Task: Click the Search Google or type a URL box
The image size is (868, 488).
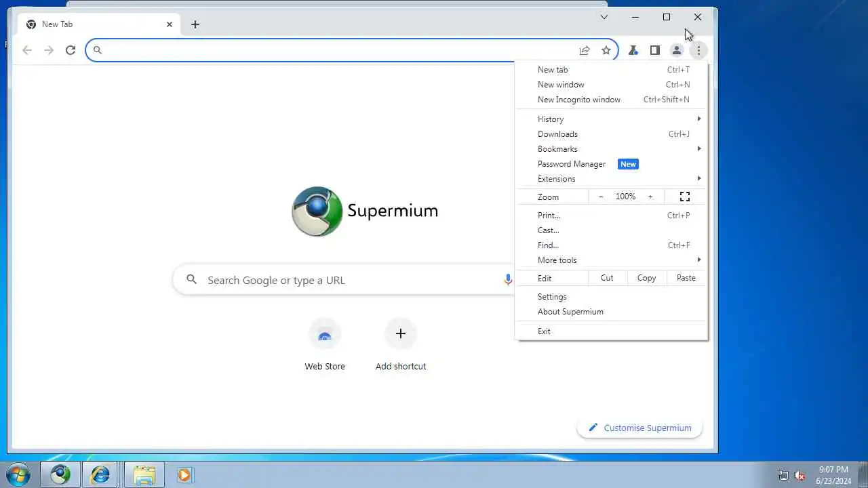Action: click(342, 280)
